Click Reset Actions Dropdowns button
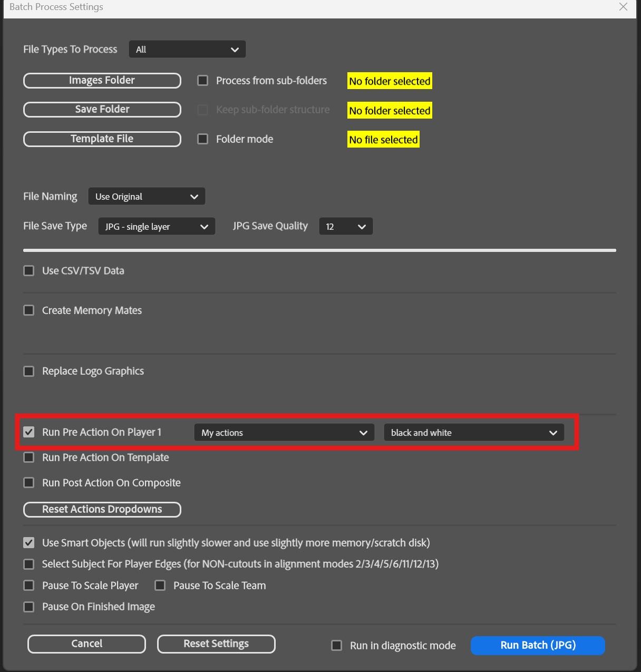This screenshot has width=641, height=672. coord(102,510)
